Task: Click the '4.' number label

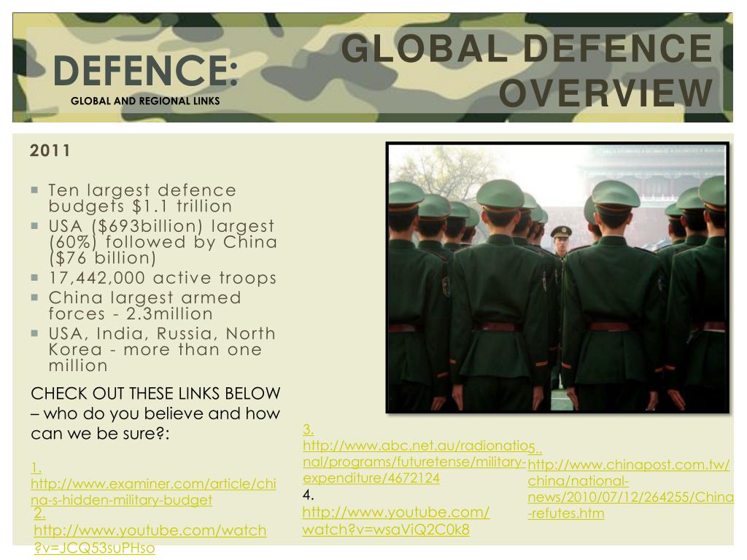Action: [x=309, y=495]
